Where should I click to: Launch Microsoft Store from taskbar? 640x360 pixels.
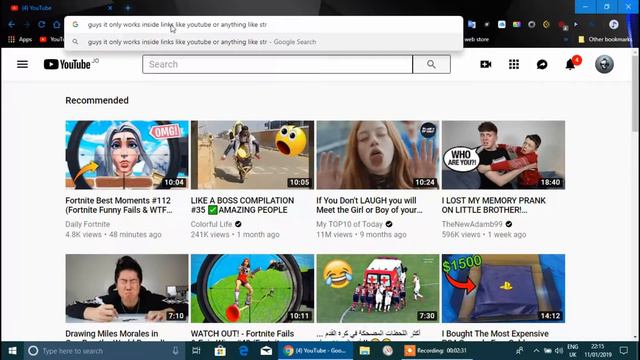[220, 351]
